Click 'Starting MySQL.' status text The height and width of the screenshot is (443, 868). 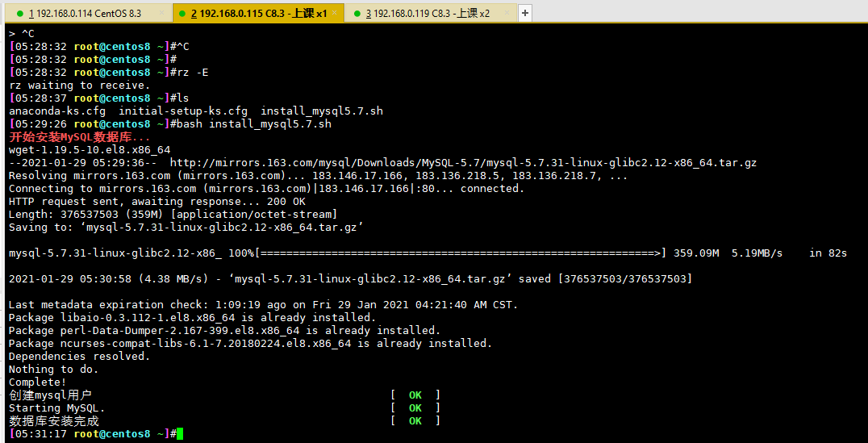pyautogui.click(x=57, y=407)
